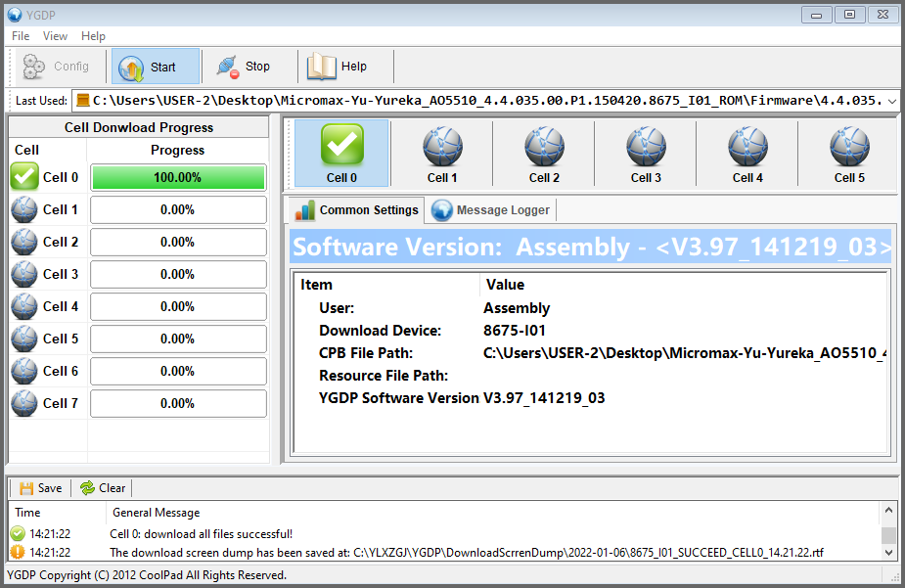The width and height of the screenshot is (905, 588).
Task: Click the orange warning icon at 14:21:22
Action: (x=18, y=552)
